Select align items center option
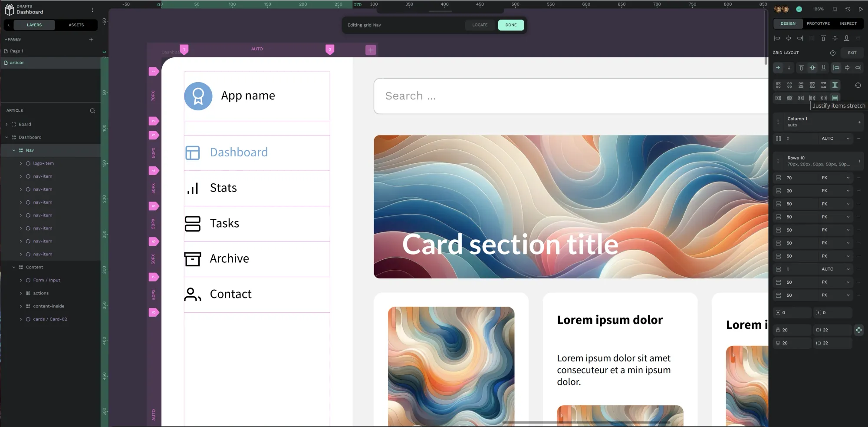The image size is (868, 427). point(812,68)
